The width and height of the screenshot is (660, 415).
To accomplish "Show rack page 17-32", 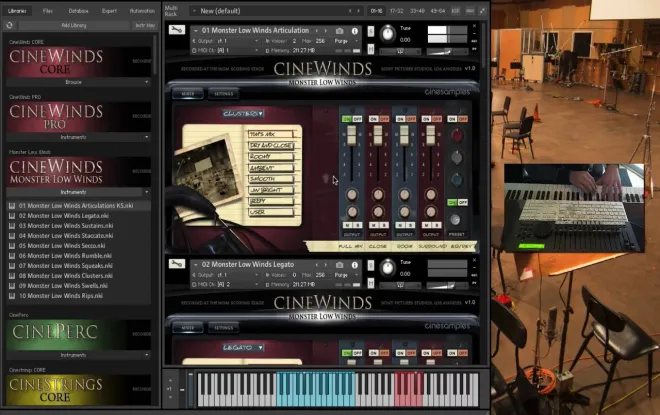I will tap(397, 11).
